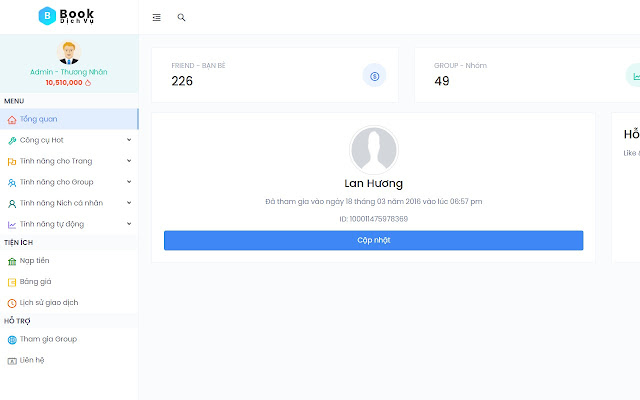Click the group count 49
The width and height of the screenshot is (640, 400).
point(442,81)
